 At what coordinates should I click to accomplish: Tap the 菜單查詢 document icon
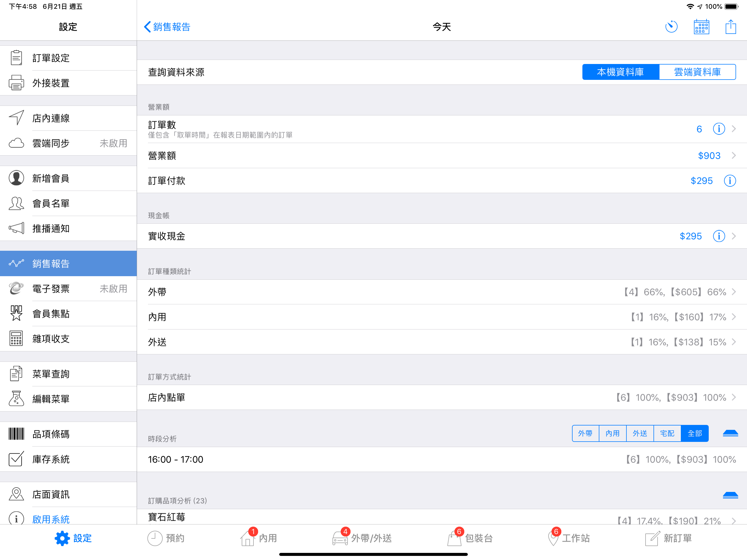pyautogui.click(x=16, y=374)
